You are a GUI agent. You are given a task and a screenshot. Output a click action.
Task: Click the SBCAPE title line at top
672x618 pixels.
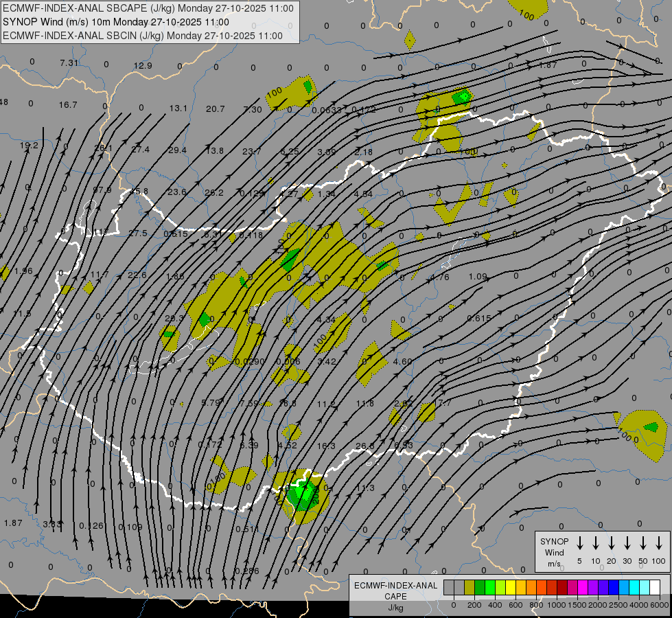pos(148,8)
